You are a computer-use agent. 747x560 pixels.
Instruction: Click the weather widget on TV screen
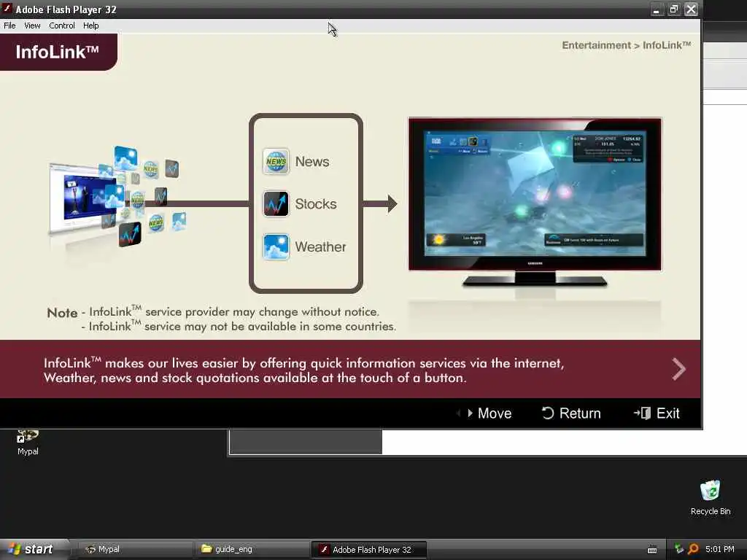(457, 239)
